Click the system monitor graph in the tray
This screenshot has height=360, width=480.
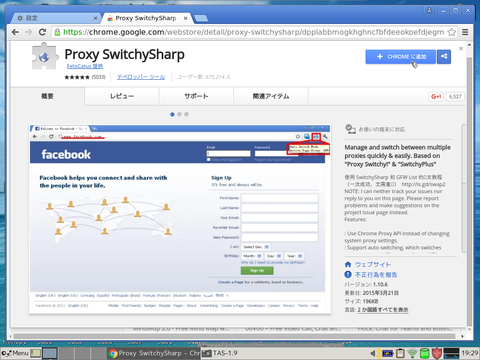pos(452,353)
